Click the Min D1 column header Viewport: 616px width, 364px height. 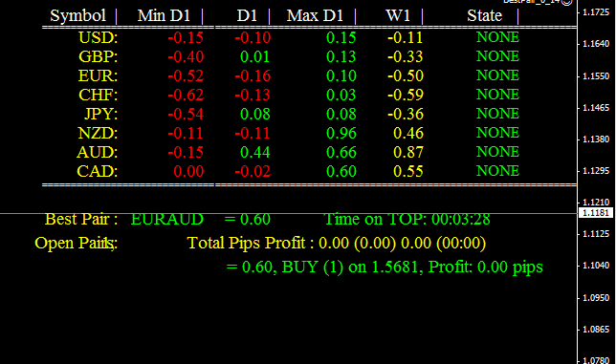pyautogui.click(x=164, y=15)
